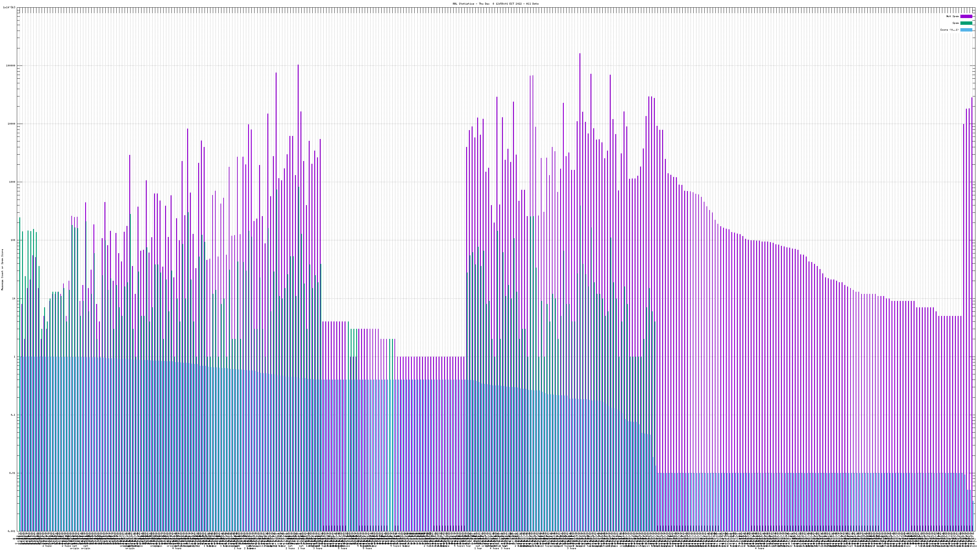Click the 10000 y-axis tick label
Screen dimensions: 980x551
click(x=12, y=124)
